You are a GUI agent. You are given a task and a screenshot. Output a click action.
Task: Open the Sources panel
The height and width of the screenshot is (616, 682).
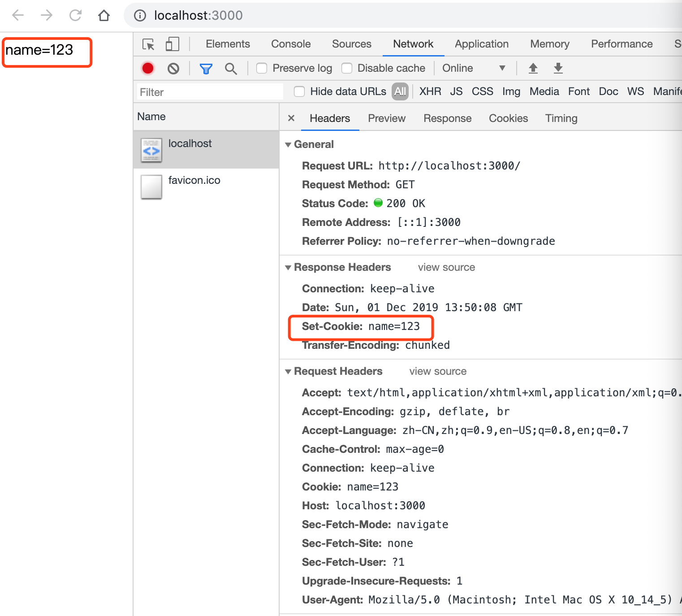click(x=352, y=44)
